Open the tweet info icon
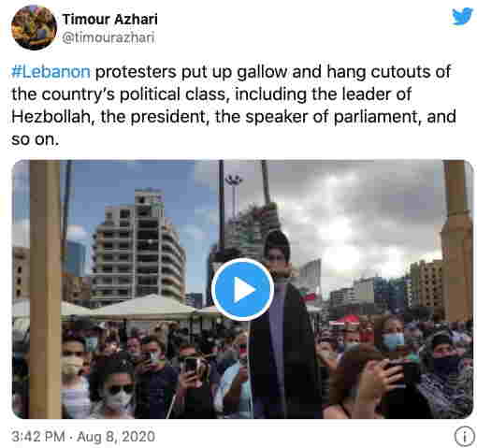Image resolution: width=477 pixels, height=448 pixels. pyautogui.click(x=465, y=437)
